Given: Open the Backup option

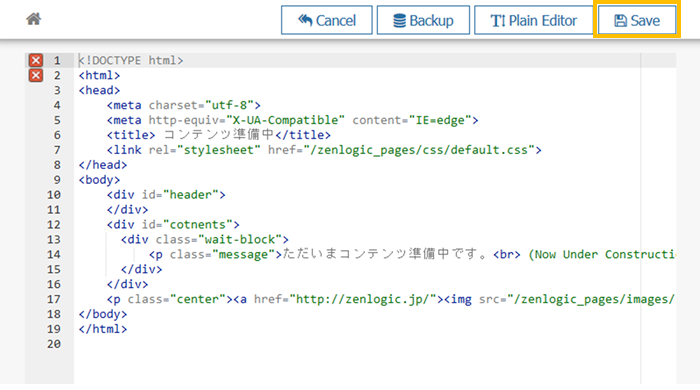Looking at the screenshot, I should pos(423,20).
